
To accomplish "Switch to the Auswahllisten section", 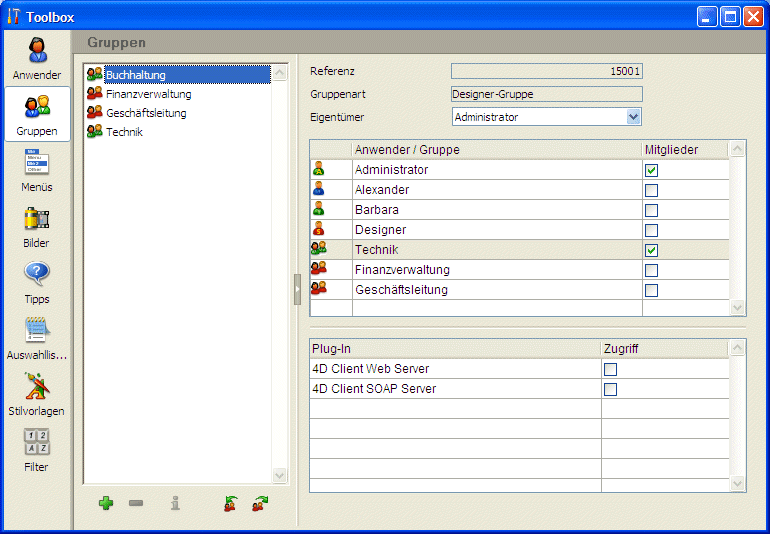I will pos(37,336).
